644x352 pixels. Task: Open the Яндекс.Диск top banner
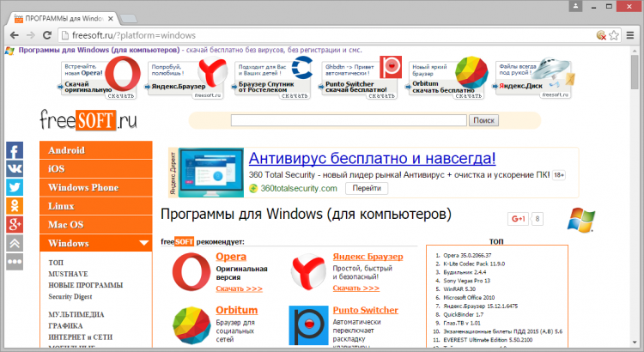pyautogui.click(x=534, y=78)
